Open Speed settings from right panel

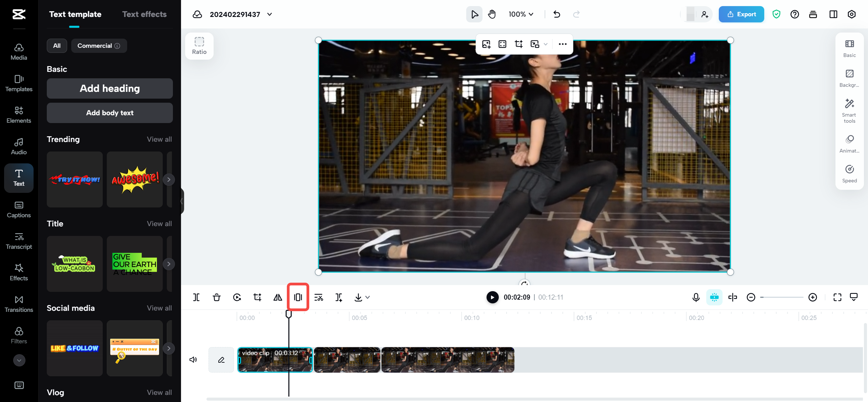click(849, 174)
